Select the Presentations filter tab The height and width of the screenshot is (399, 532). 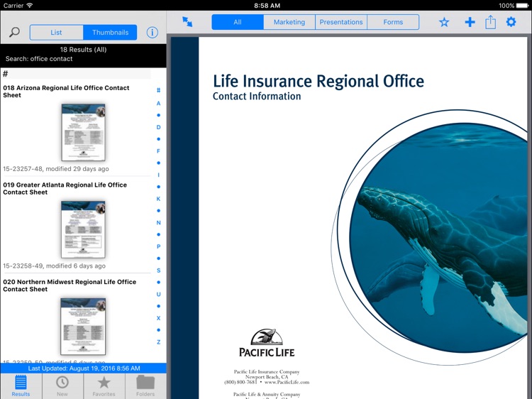pos(341,22)
